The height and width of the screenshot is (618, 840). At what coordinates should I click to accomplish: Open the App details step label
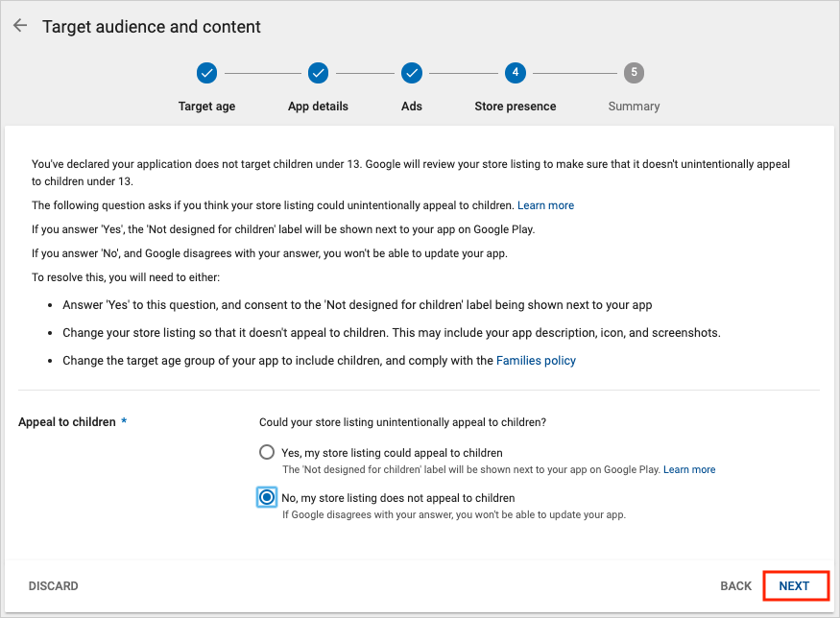[x=318, y=106]
